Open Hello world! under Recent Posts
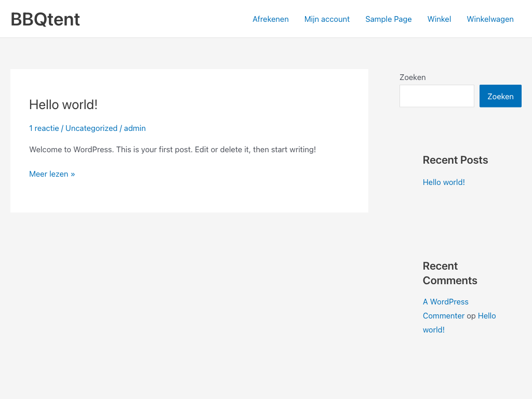This screenshot has width=532, height=399. click(444, 182)
